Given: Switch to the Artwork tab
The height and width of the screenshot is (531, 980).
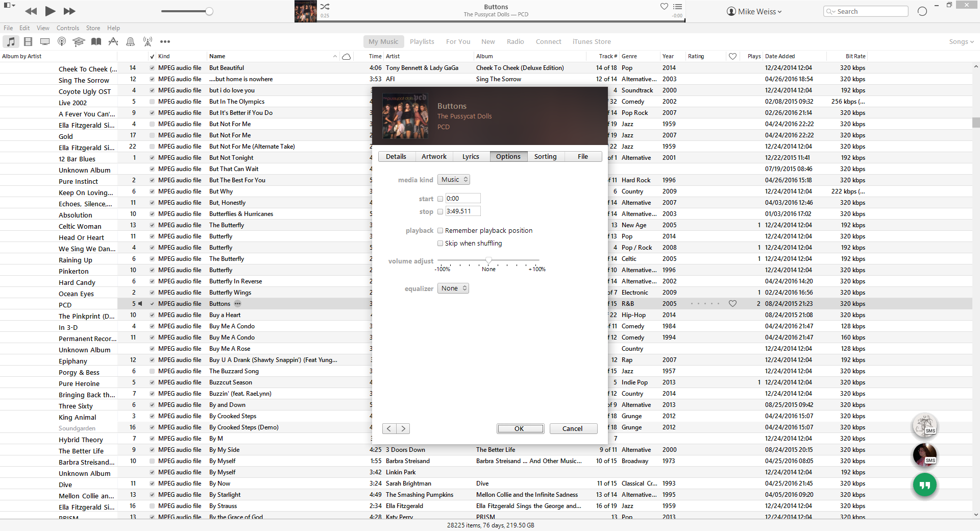Looking at the screenshot, I should pyautogui.click(x=434, y=157).
